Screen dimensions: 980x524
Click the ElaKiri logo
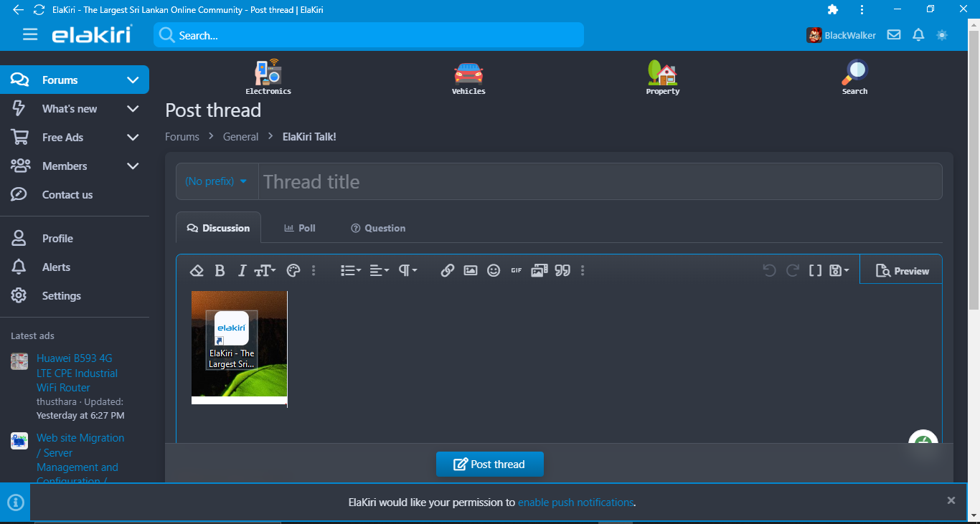92,34
